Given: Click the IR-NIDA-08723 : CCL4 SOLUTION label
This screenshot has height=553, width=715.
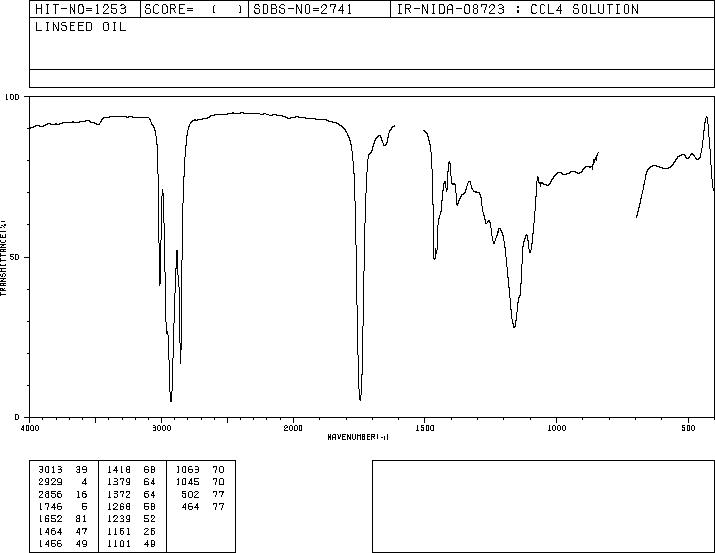Looking at the screenshot, I should 518,9.
